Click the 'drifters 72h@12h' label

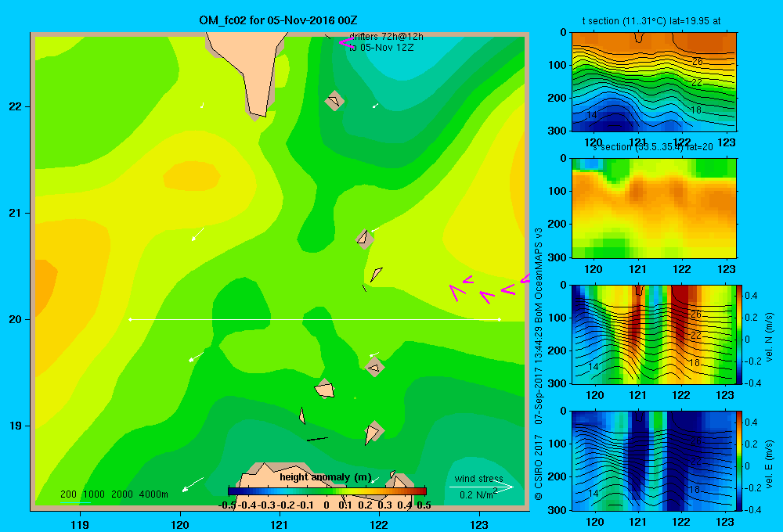click(x=386, y=37)
